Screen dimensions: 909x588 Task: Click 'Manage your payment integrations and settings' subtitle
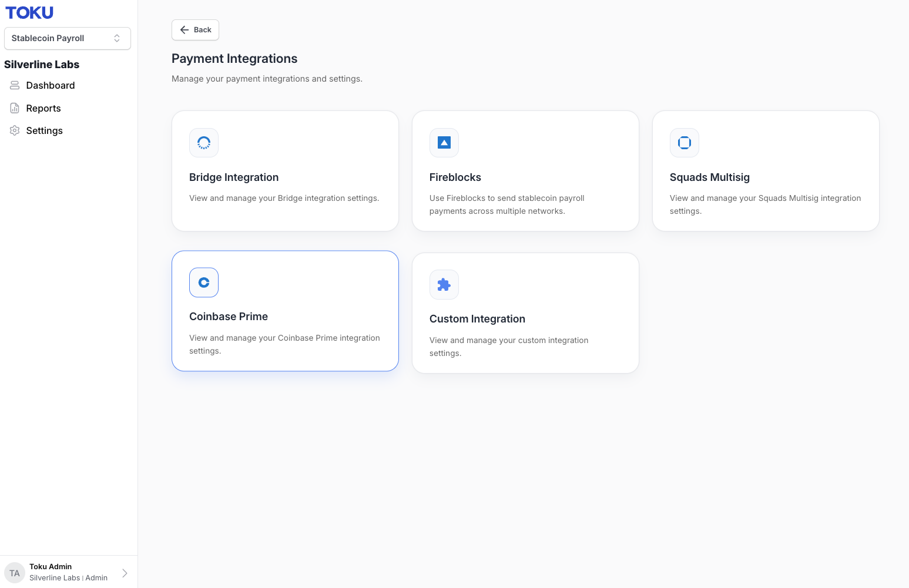[x=267, y=79]
